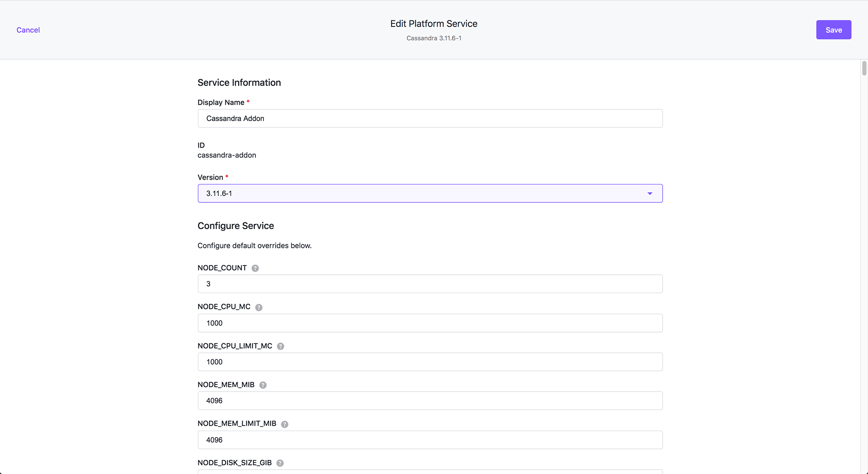868x474 pixels.
Task: Click the NODE_MEM_LIMIT_MIB input field
Action: coord(430,440)
